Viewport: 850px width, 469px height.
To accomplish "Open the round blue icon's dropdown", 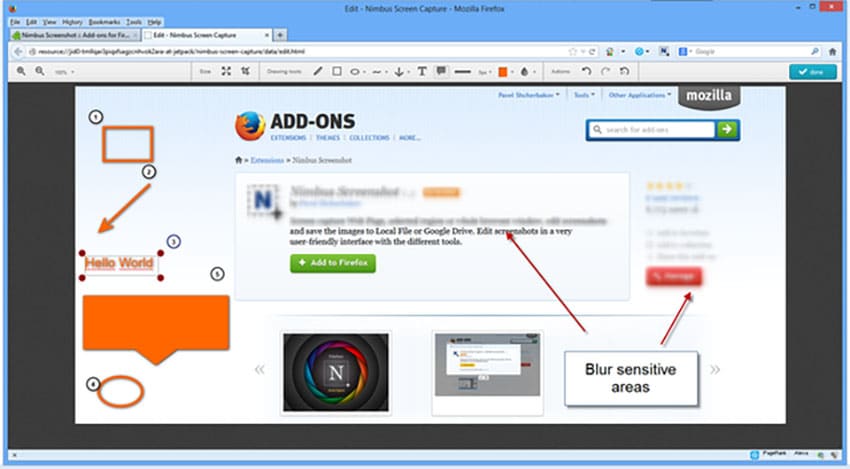I will pyautogui.click(x=647, y=52).
